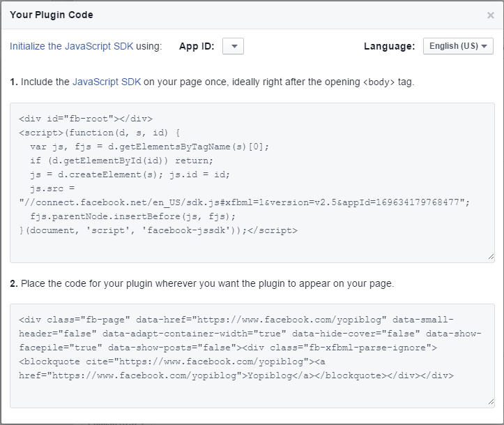Click the fjs.parentNode.insertBefore code line
Image resolution: width=504 pixels, height=425 pixels.
click(x=132, y=216)
